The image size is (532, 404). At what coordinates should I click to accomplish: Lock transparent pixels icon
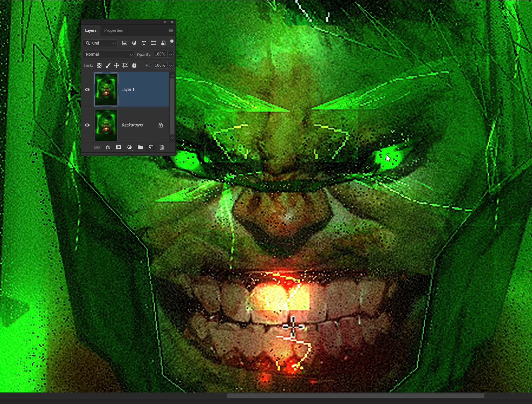[99, 65]
